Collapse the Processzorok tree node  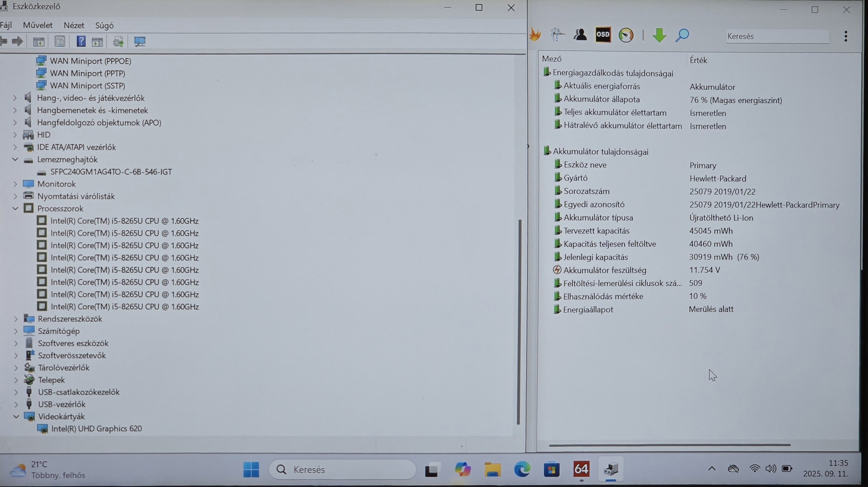15,208
